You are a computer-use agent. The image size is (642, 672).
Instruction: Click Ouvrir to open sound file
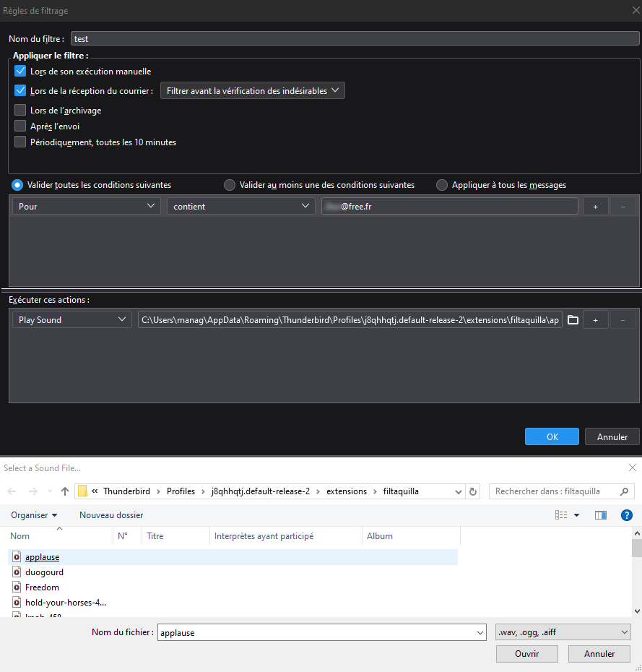click(x=526, y=653)
